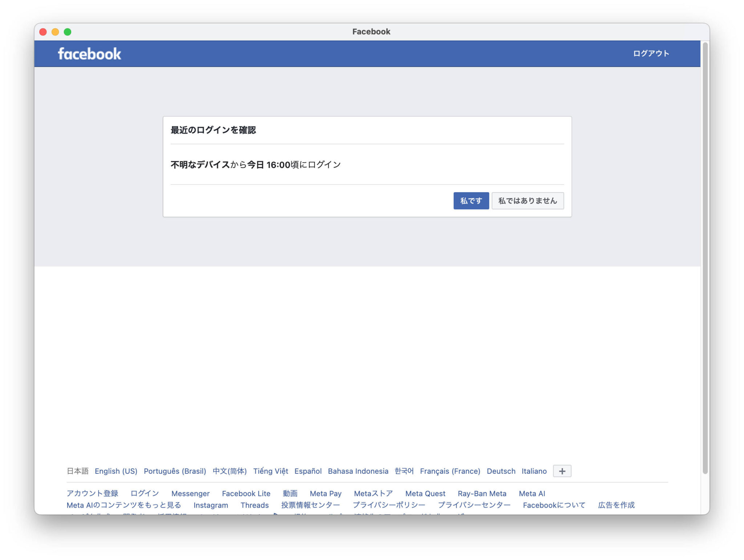The width and height of the screenshot is (744, 560).
Task: Select Português (Brasil) language link
Action: 175,471
